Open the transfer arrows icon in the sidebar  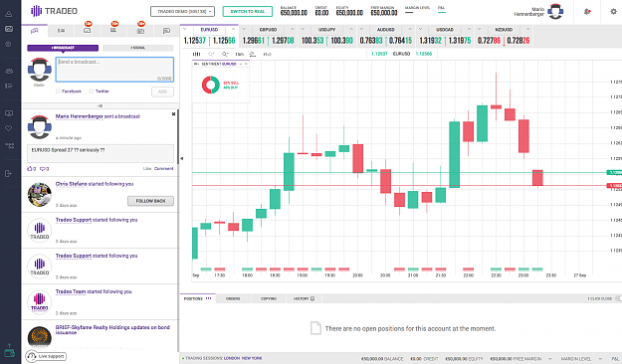(9, 145)
